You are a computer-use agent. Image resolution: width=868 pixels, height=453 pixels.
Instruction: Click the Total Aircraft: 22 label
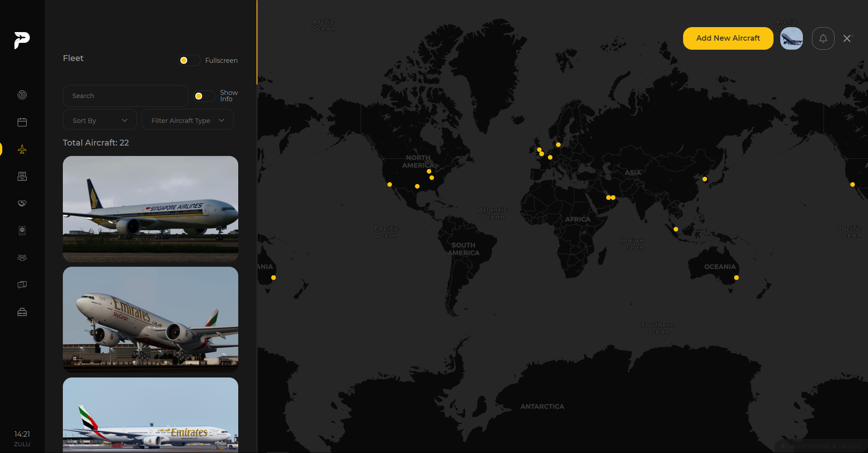(96, 143)
